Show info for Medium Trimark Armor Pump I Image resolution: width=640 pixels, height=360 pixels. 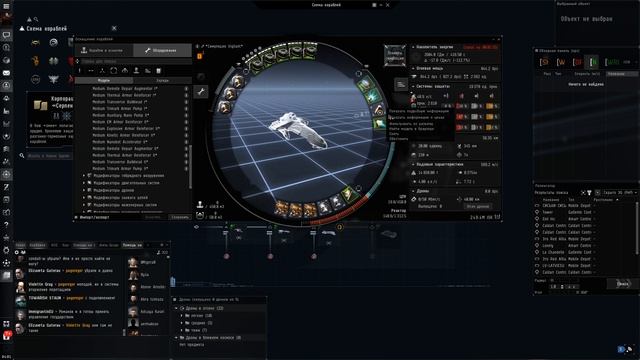[x=186, y=109]
